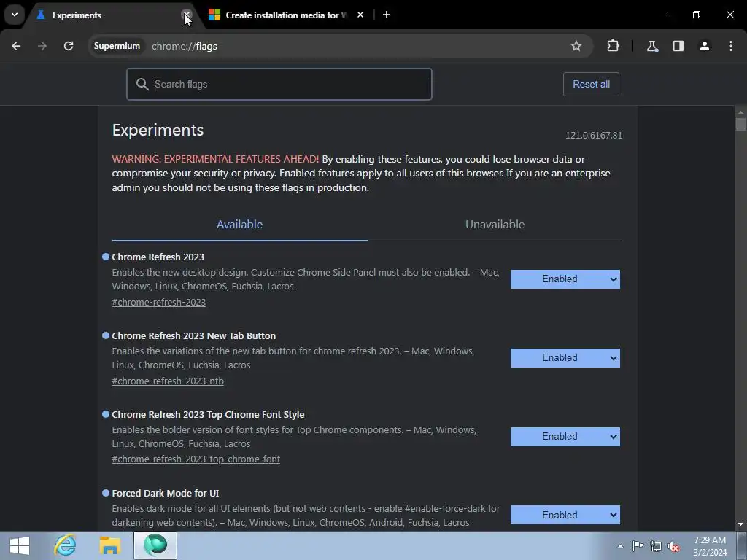Select the Available tab
This screenshot has width=747, height=560.
click(x=239, y=225)
